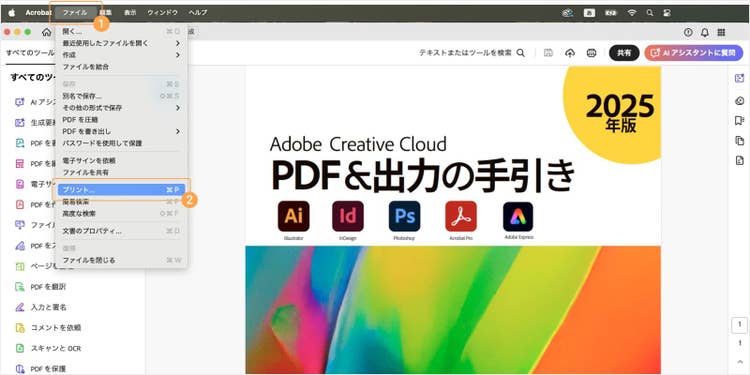Click the Creative Cloud menu bar icon

[568, 13]
